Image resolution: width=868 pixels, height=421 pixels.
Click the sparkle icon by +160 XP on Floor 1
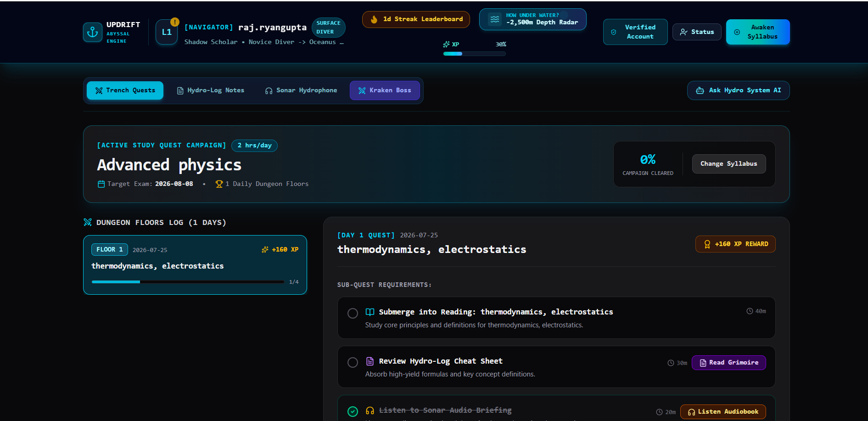265,250
